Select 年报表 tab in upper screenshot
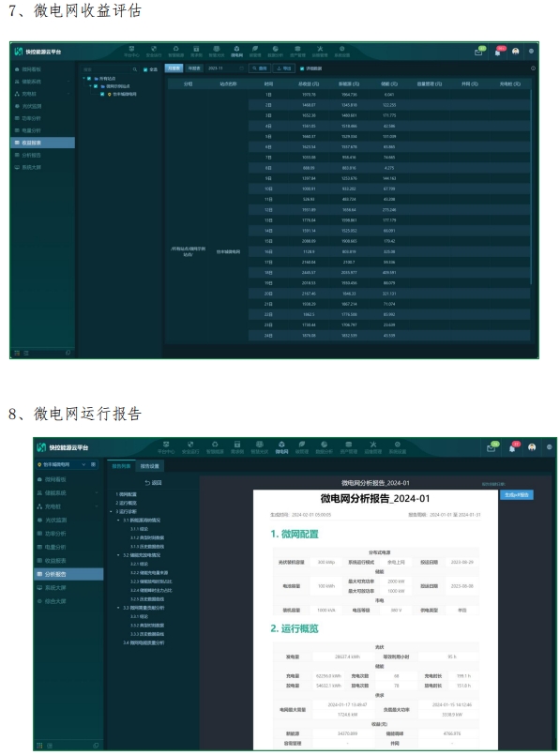560x755 pixels. 194,68
